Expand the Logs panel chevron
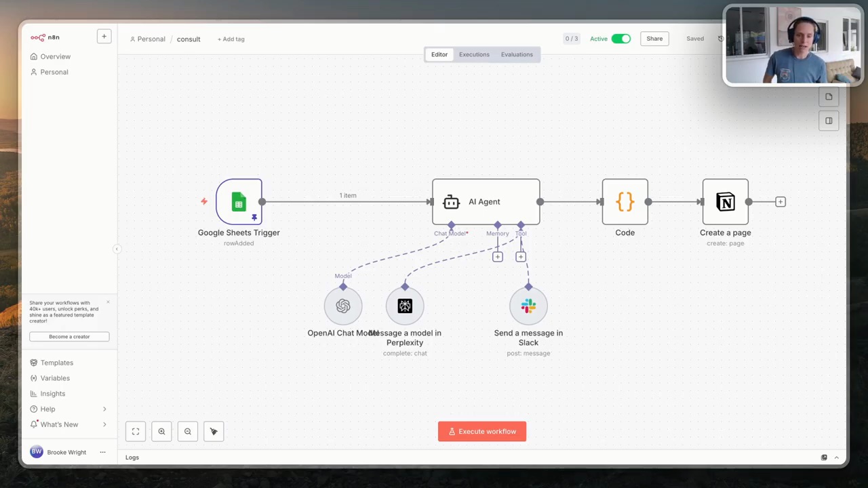Viewport: 868px width, 488px height. [836, 457]
